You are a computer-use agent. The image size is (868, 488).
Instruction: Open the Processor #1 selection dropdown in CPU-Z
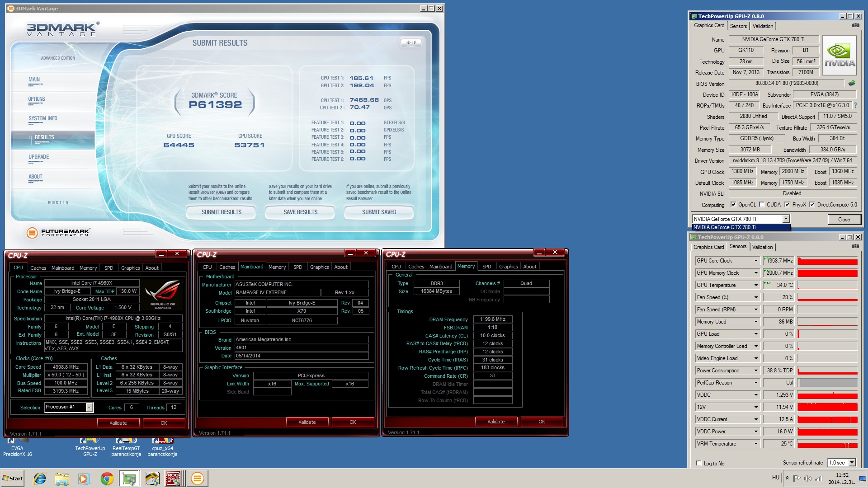tap(90, 407)
